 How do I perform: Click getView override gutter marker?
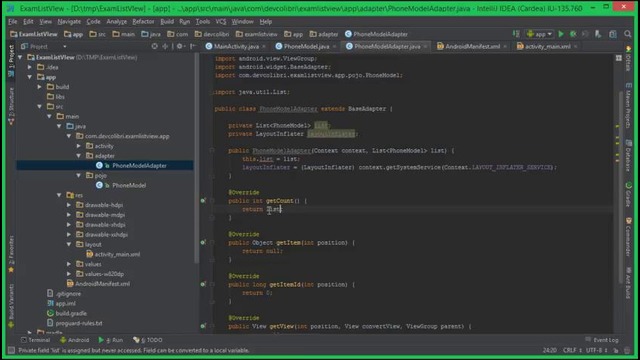pyautogui.click(x=203, y=326)
